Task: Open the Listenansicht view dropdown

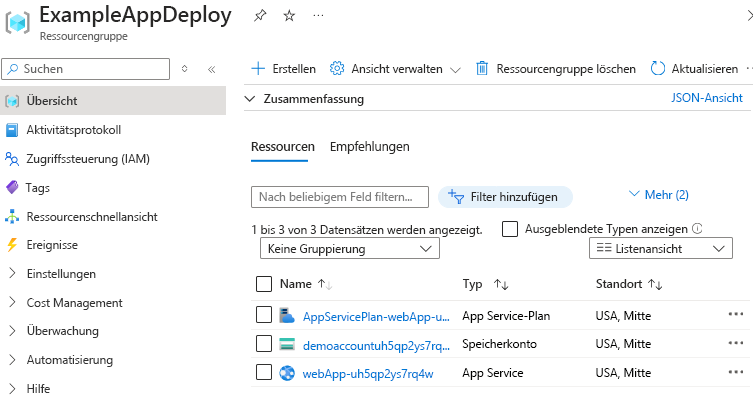Action: tap(661, 248)
